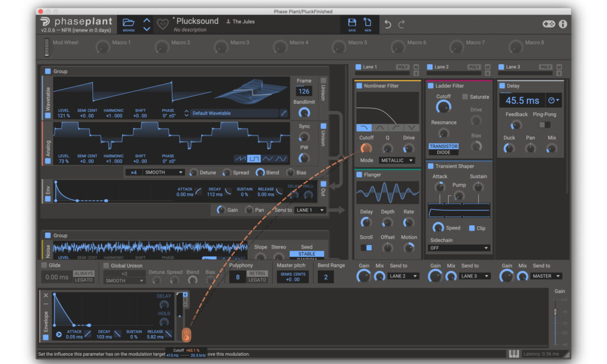Toggle the Scroll switch in Flanger

[366, 247]
